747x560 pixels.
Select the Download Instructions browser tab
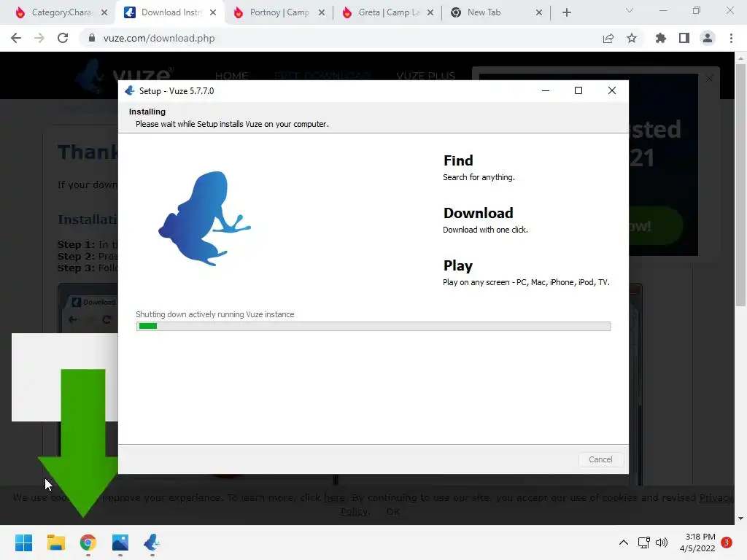click(x=171, y=12)
